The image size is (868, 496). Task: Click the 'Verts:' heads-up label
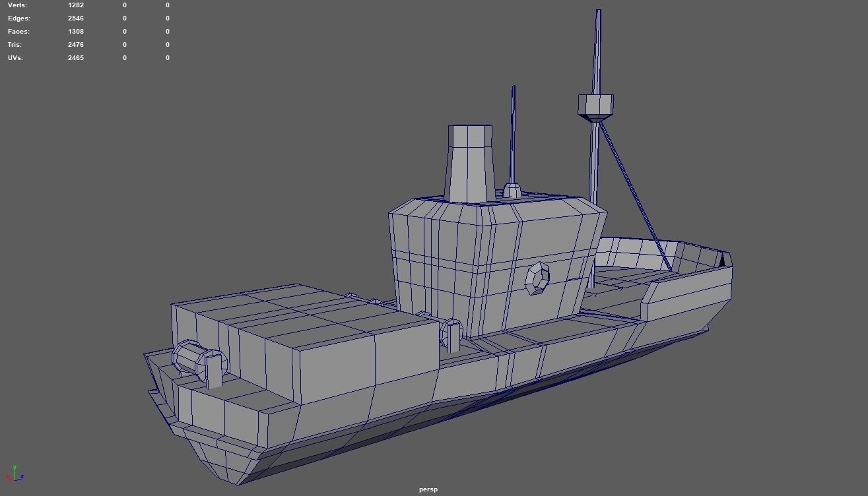click(x=17, y=5)
